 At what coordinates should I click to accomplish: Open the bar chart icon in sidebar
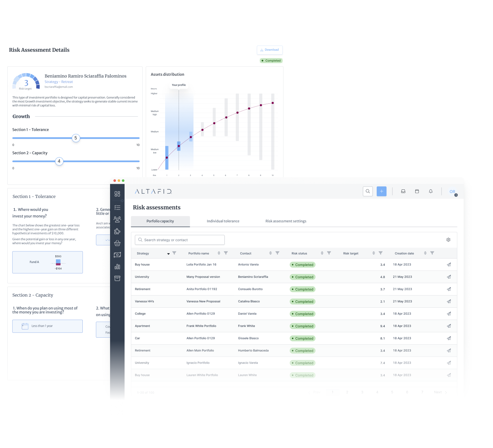point(117,266)
